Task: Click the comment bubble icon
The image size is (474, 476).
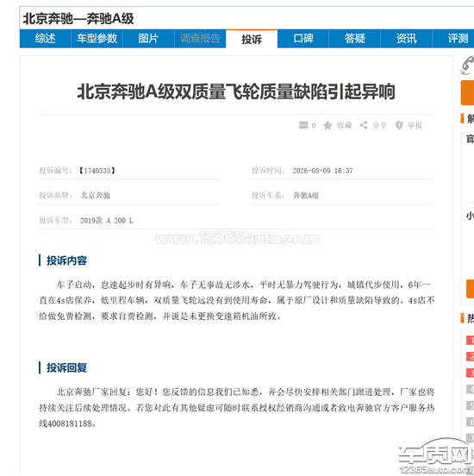Action: tap(303, 125)
